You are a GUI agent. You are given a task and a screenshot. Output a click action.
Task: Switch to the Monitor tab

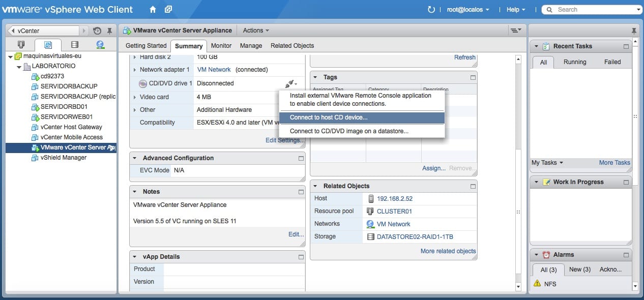click(221, 46)
